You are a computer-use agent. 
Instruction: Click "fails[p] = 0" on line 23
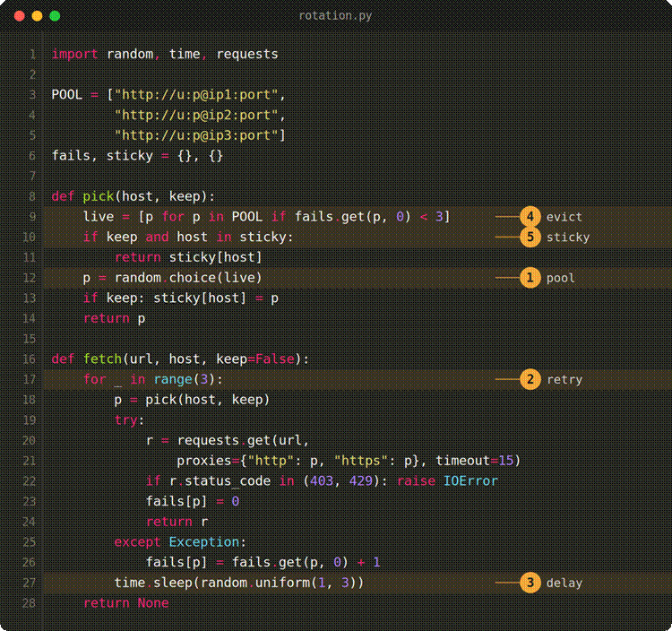(x=193, y=502)
